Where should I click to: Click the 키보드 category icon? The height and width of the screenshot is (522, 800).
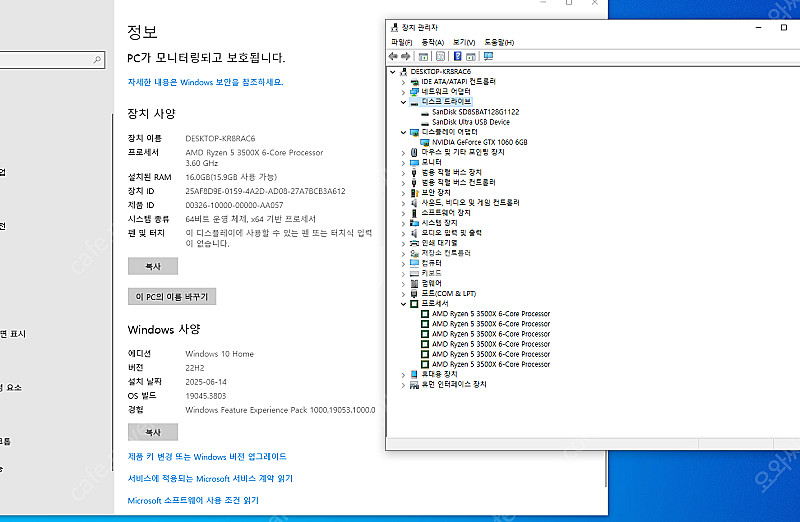[x=414, y=274]
